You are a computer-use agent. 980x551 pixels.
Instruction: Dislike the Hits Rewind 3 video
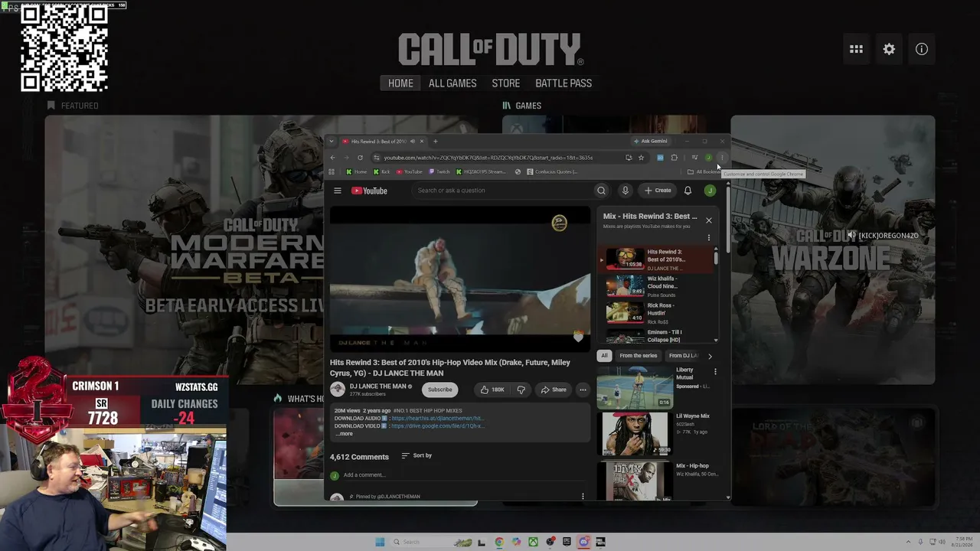[521, 390]
